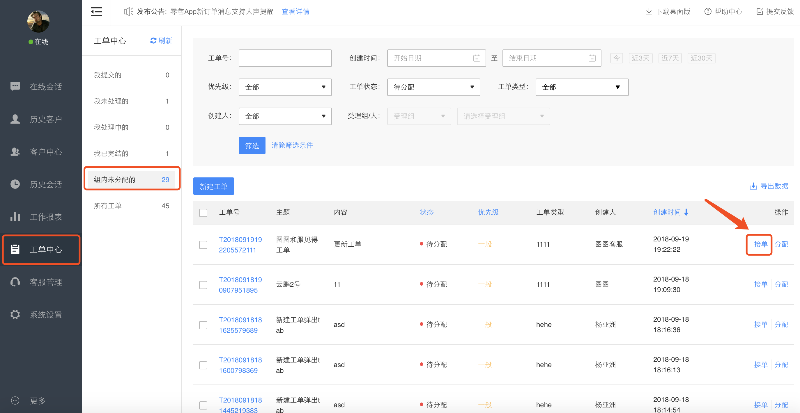Sort by creation time arrow icon
The width and height of the screenshot is (800, 413).
pyautogui.click(x=686, y=212)
